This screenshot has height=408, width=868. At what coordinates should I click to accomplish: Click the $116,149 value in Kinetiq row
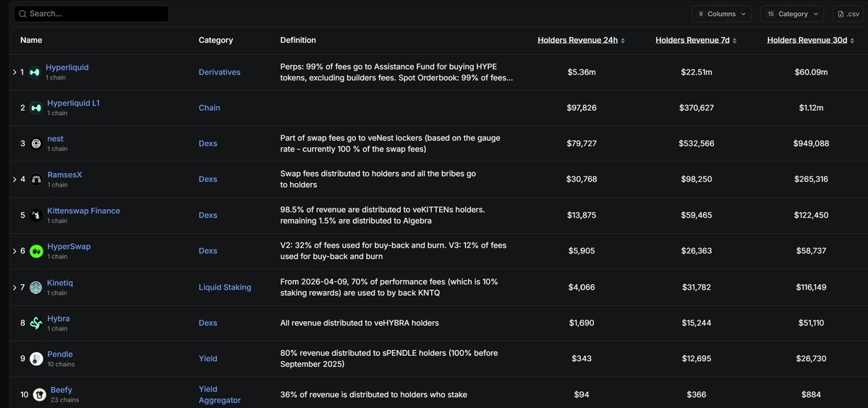(811, 287)
